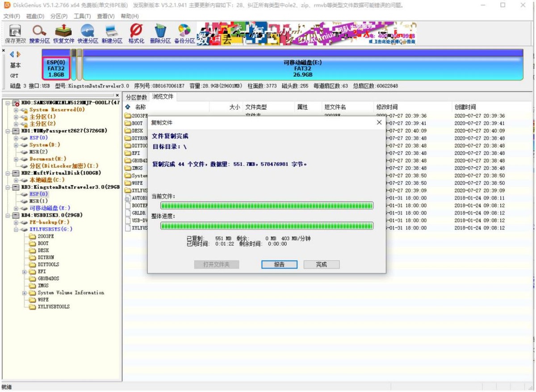
Task: Open the 备份分区 backup partition tool
Action: 184,33
